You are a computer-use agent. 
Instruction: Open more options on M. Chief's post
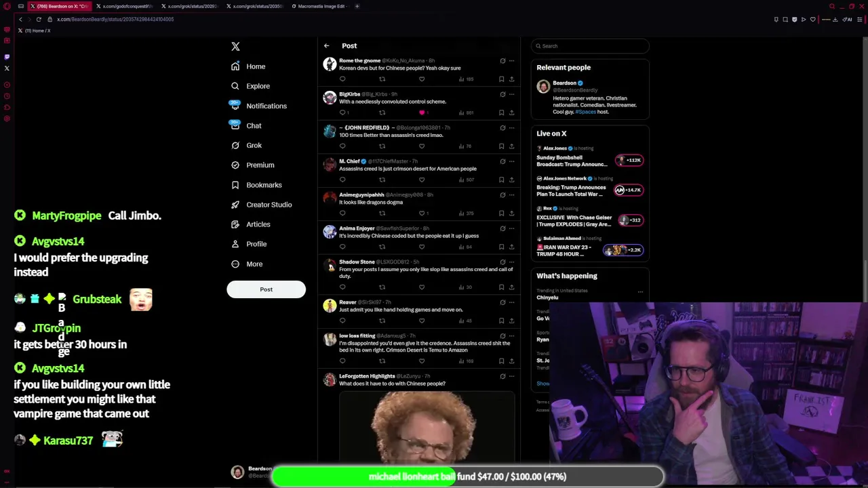[511, 161]
